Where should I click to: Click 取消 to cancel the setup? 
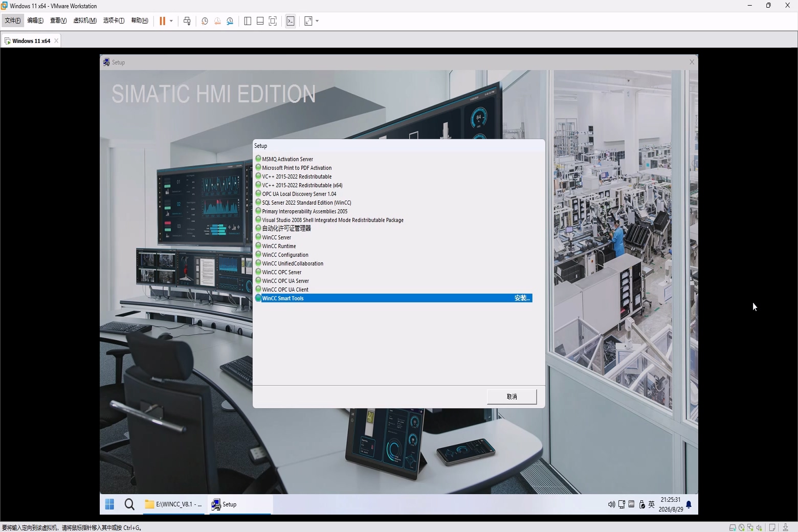coord(512,396)
